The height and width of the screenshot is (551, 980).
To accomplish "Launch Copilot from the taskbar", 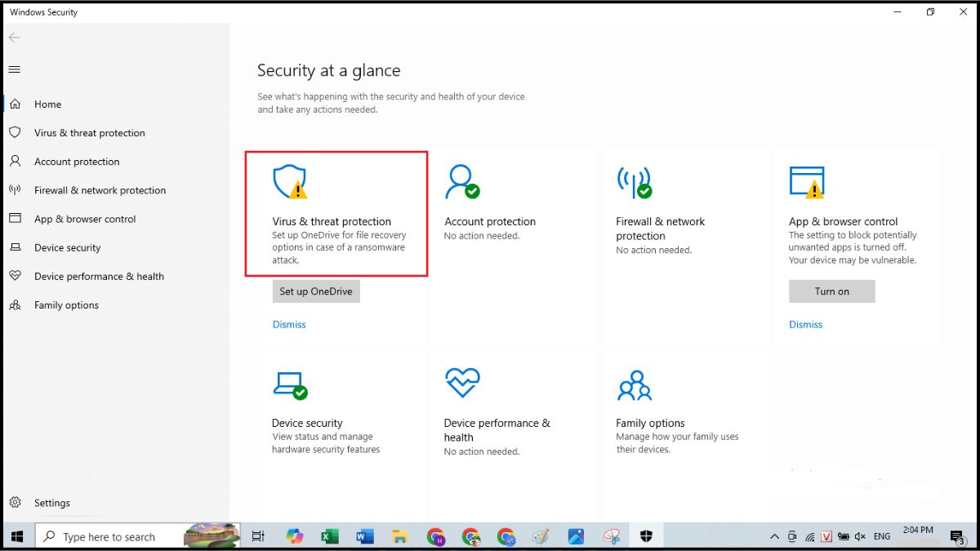I will (x=294, y=536).
